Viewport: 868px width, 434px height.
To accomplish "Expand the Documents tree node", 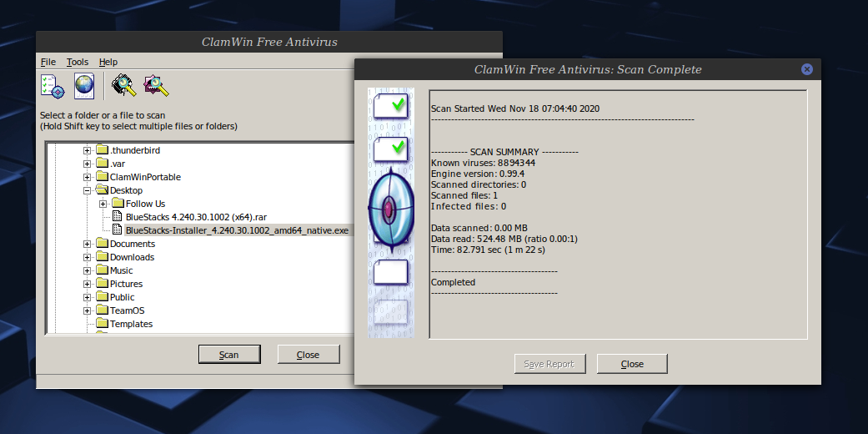I will pyautogui.click(x=87, y=244).
